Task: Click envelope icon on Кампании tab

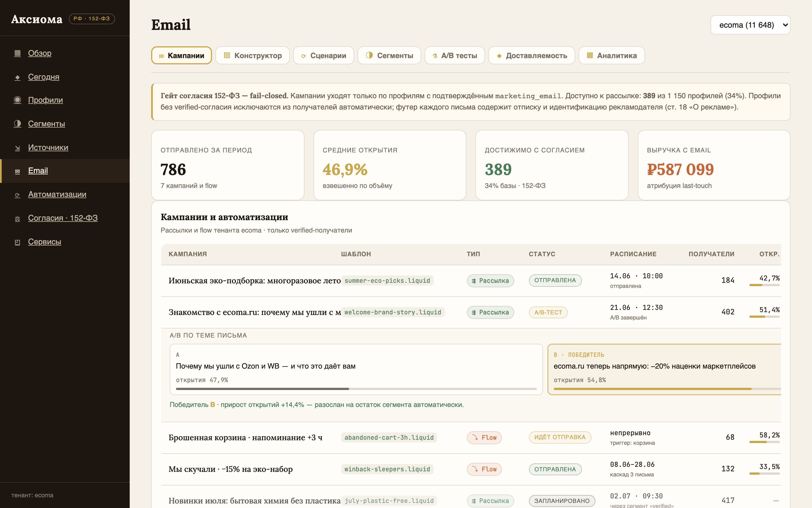Action: point(161,56)
